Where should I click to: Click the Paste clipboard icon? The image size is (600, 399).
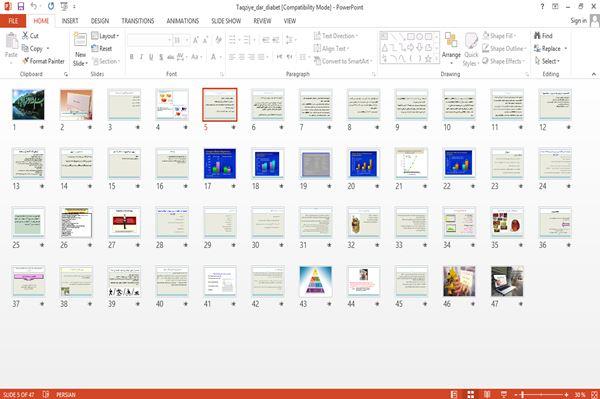point(11,42)
